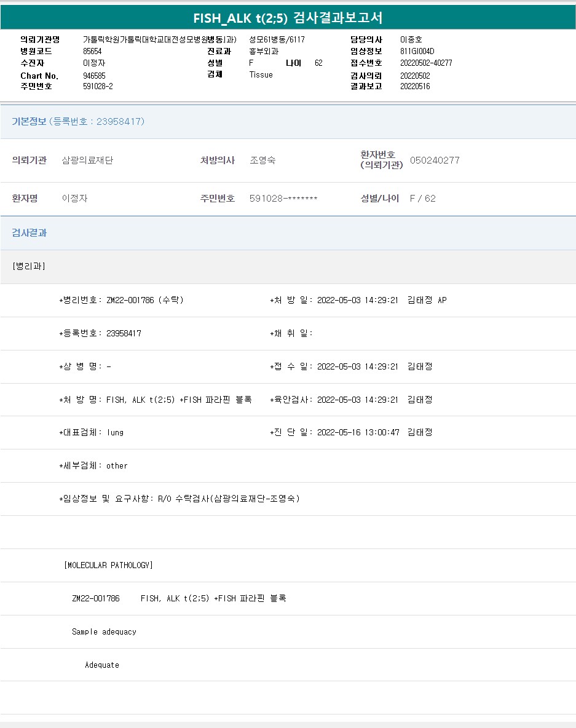Select the 접수번호 20220502-40277

tap(426, 63)
